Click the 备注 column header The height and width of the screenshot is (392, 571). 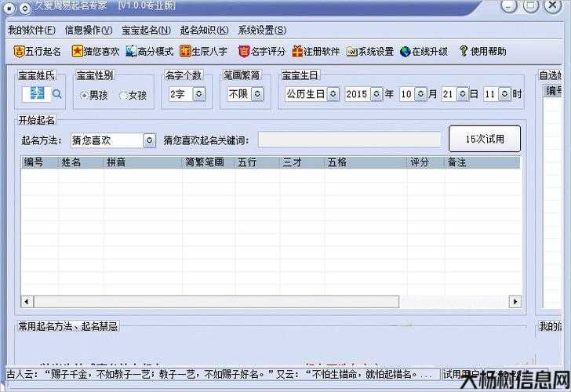click(x=482, y=162)
